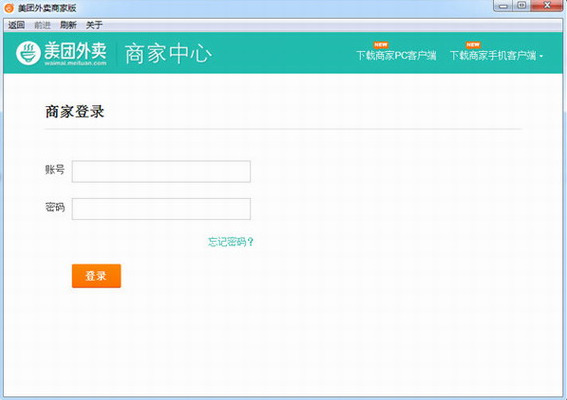Expand the 下载商家手机客户端 dropdown arrow
The width and height of the screenshot is (567, 400).
click(541, 56)
